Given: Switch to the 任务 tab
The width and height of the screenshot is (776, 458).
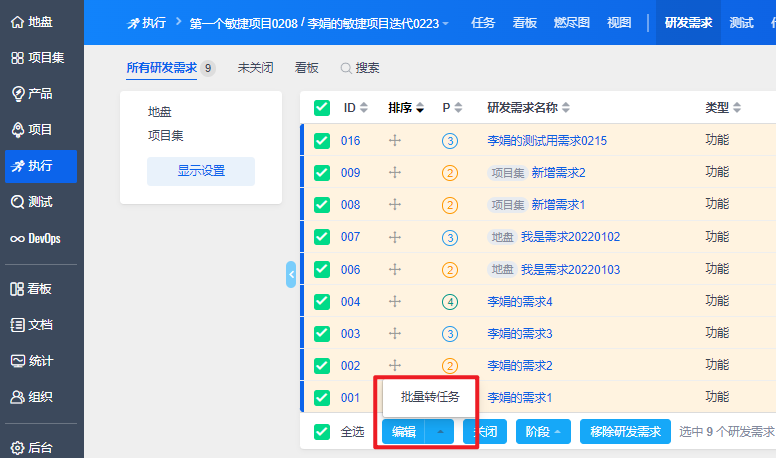Looking at the screenshot, I should 483,23.
